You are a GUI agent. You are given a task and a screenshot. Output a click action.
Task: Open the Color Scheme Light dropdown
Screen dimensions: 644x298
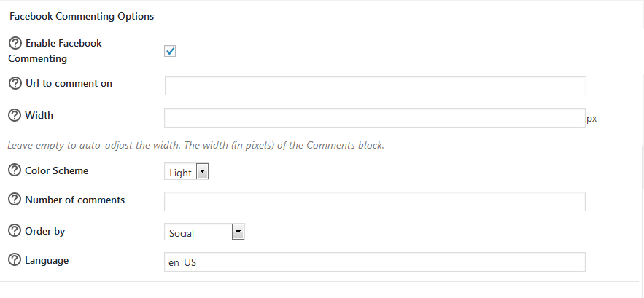click(187, 172)
